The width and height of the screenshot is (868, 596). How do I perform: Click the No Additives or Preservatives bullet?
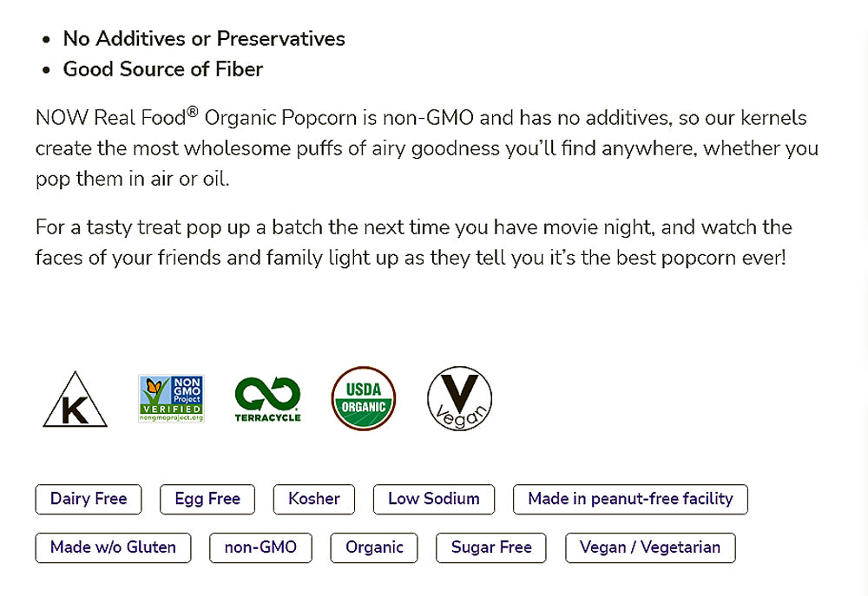click(x=204, y=39)
